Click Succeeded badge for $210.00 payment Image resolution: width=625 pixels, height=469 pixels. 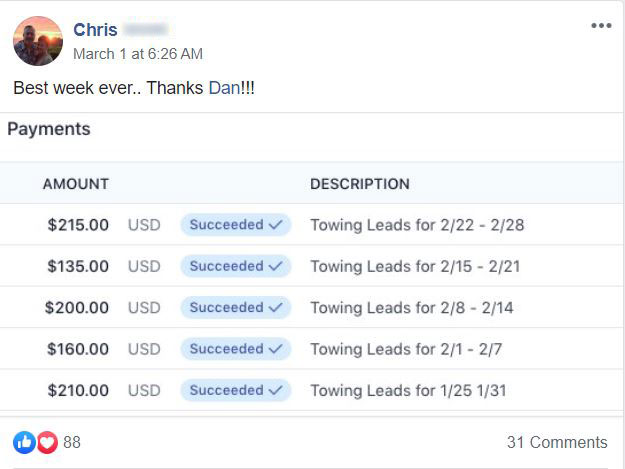236,391
